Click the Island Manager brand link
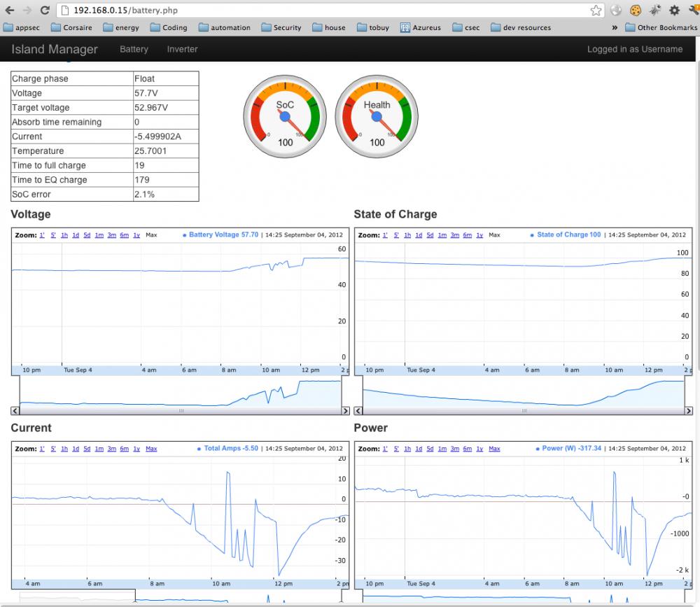 click(55, 49)
